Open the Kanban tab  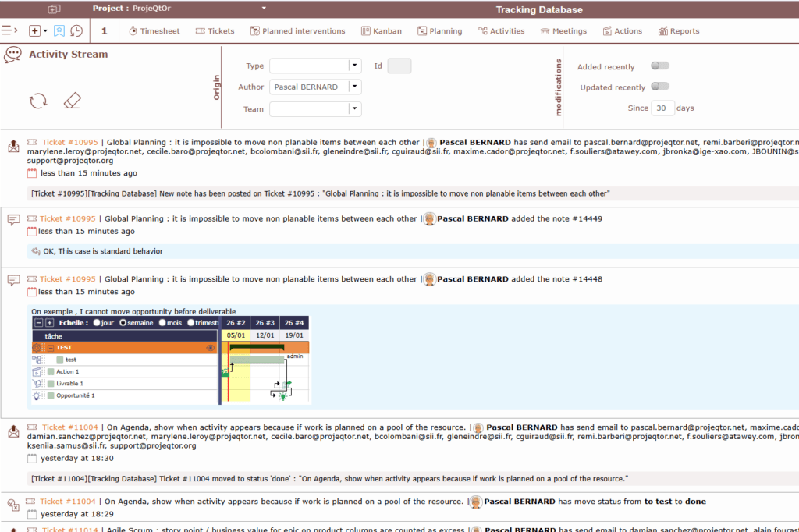pos(382,31)
